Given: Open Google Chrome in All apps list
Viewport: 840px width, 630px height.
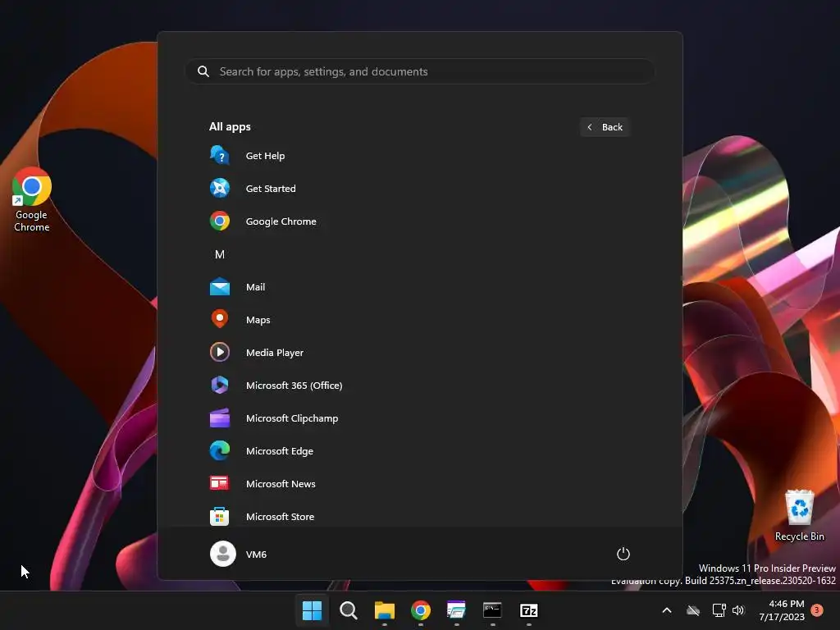Looking at the screenshot, I should coord(281,221).
